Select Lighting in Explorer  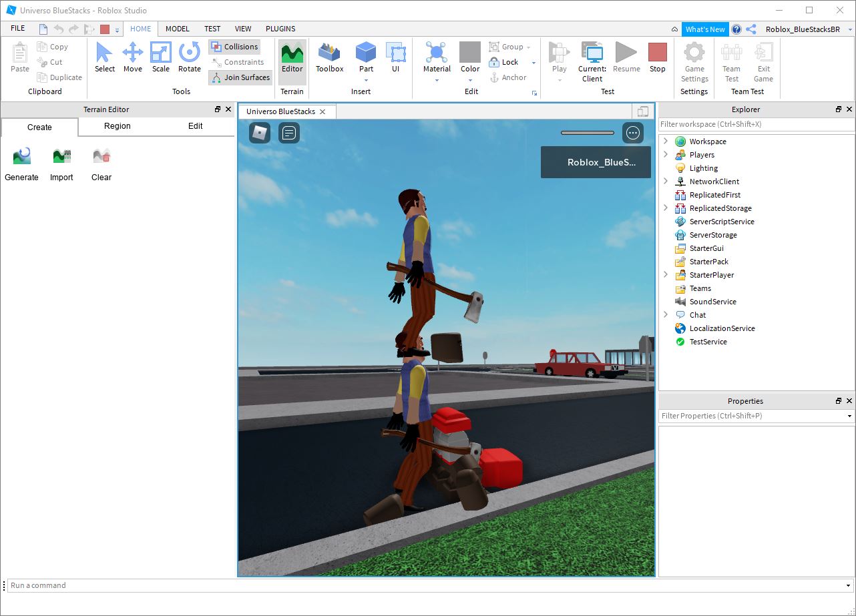[x=703, y=168]
